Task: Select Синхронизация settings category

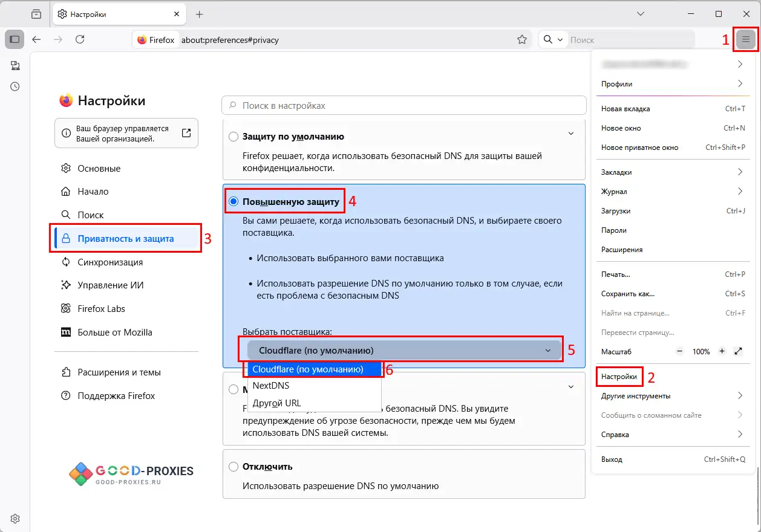Action: point(126,262)
